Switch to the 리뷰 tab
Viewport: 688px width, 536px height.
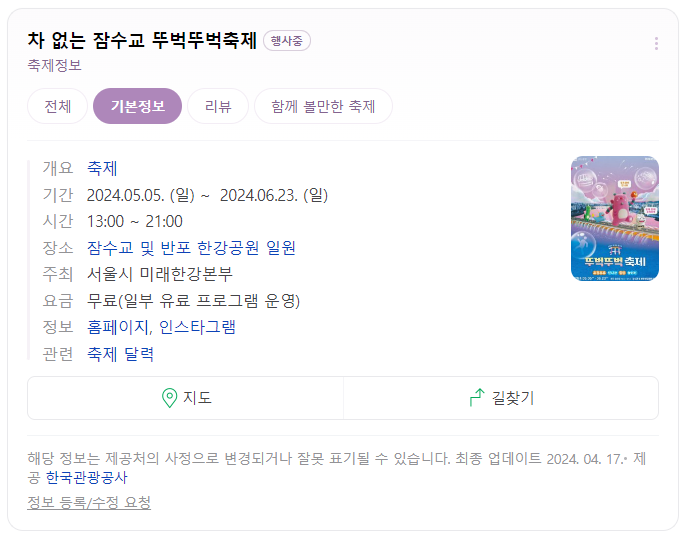pos(218,106)
